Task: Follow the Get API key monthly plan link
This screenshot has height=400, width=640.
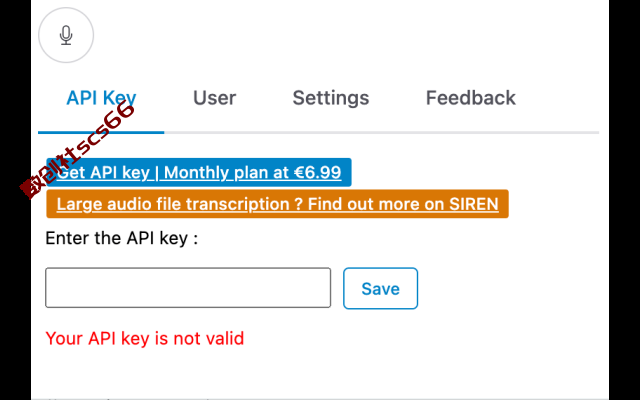Action: pos(199,172)
